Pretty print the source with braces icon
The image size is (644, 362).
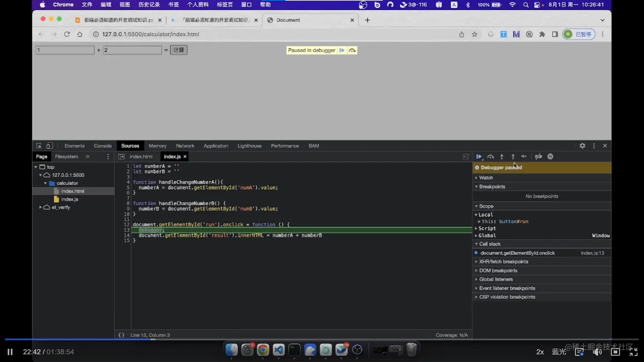121,335
